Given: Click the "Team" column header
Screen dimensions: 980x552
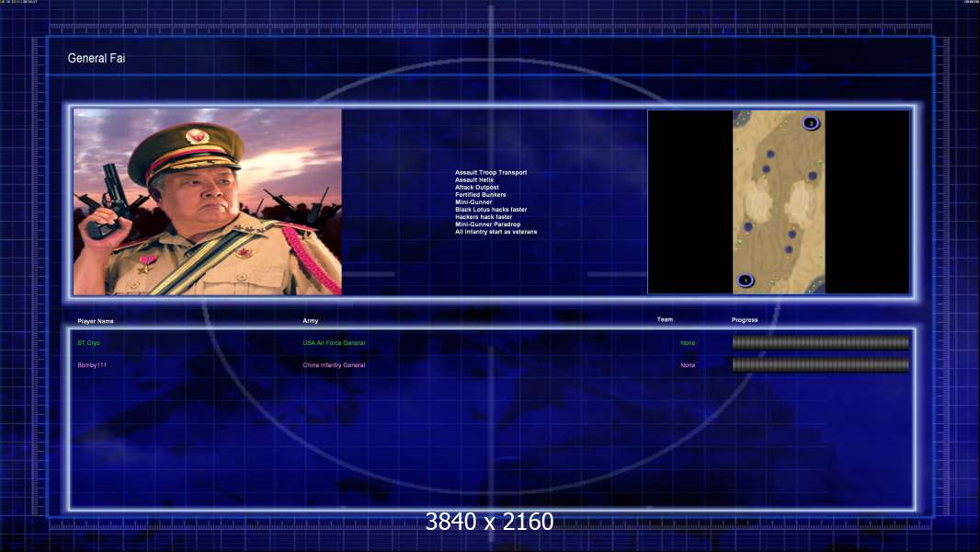Looking at the screenshot, I should point(665,319).
